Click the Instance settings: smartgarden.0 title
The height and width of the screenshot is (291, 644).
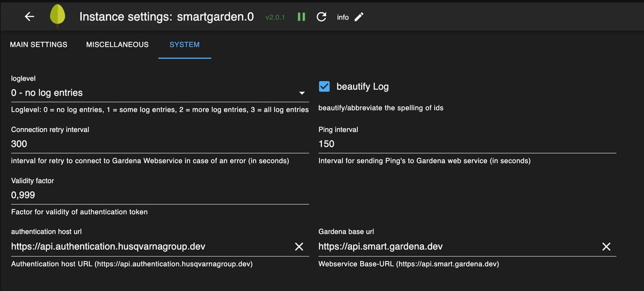pyautogui.click(x=167, y=17)
